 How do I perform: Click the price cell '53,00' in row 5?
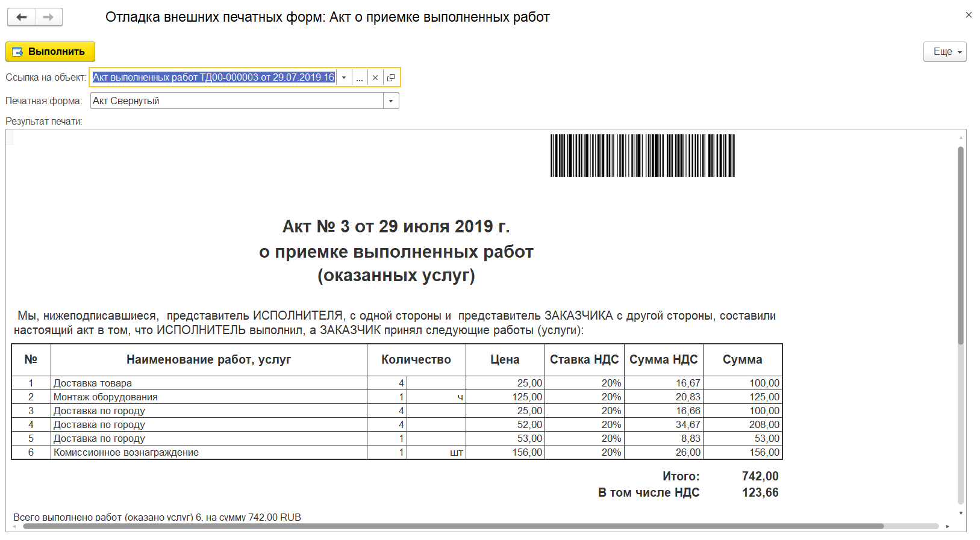tap(505, 438)
